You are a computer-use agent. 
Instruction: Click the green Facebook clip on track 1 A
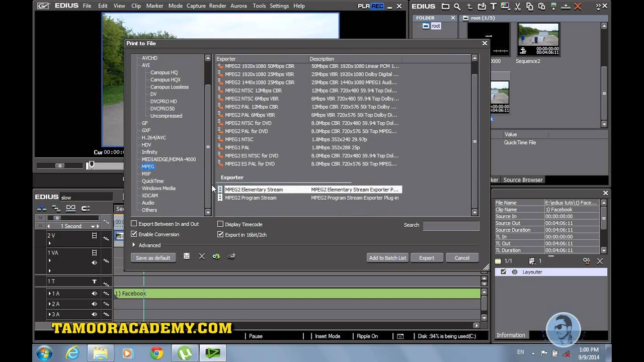(x=297, y=294)
